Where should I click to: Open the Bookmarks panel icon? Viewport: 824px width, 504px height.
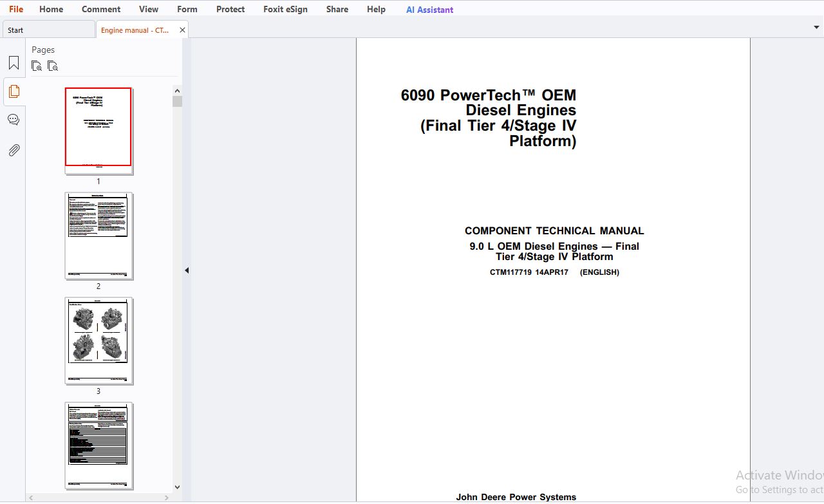(x=14, y=63)
